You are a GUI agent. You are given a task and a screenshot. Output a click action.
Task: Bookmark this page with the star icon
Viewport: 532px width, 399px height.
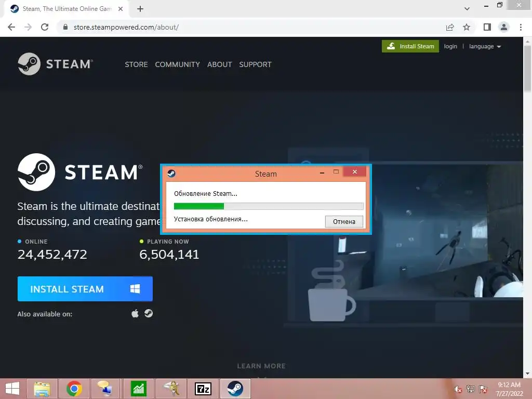pos(467,27)
